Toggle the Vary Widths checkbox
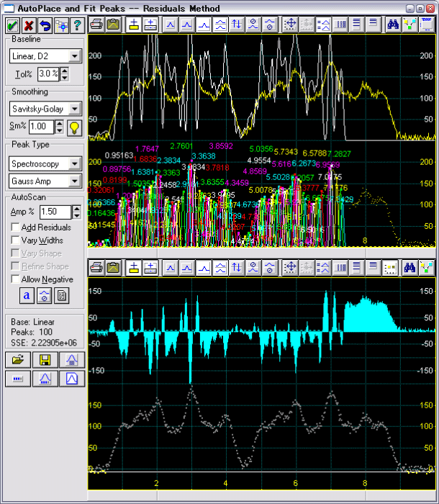 coord(16,240)
